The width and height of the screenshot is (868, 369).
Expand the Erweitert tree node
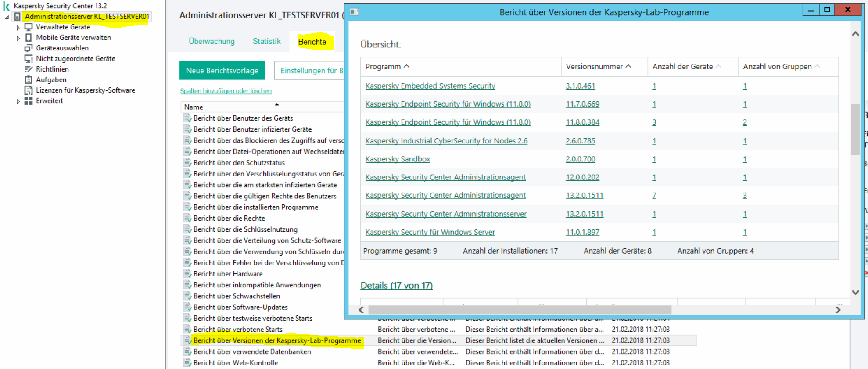pos(18,101)
